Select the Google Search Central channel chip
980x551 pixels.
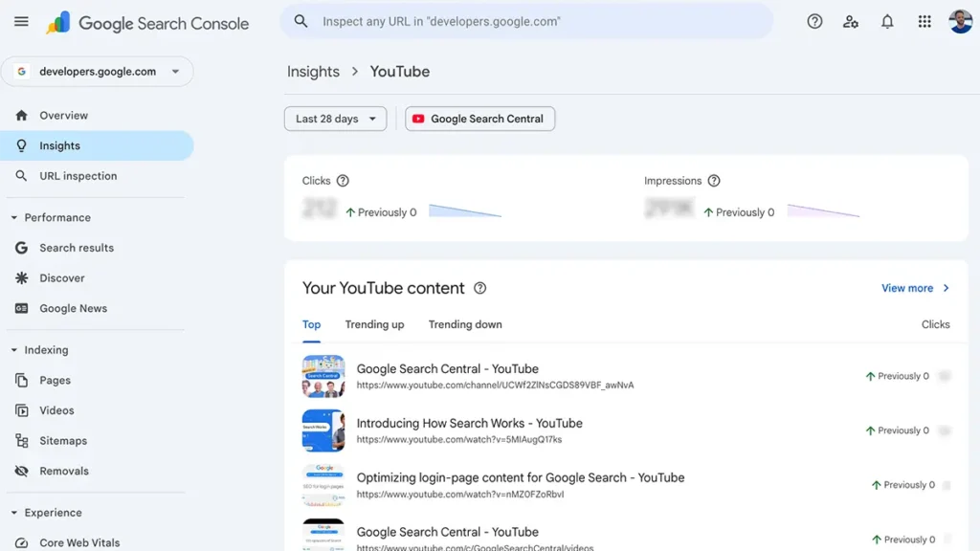479,119
